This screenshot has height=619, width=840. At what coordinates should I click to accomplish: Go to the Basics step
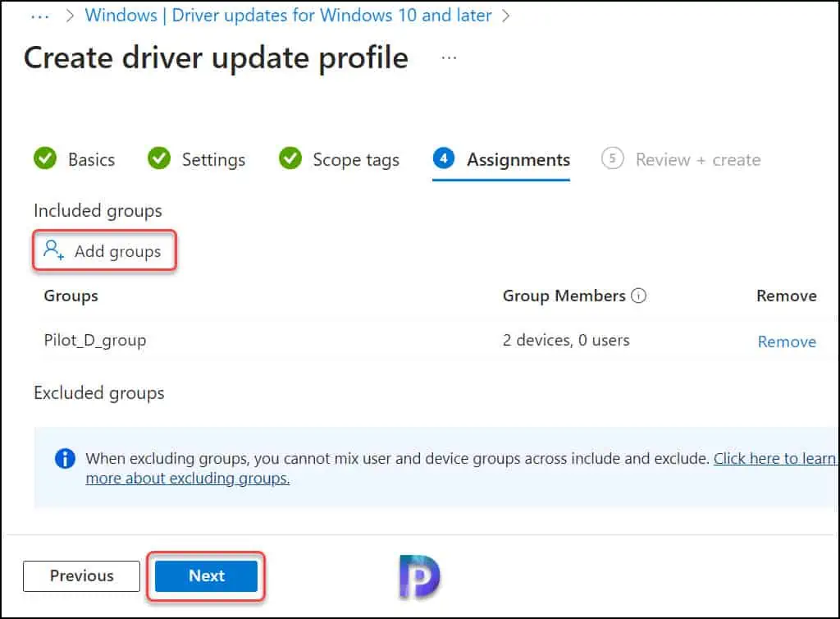click(x=75, y=159)
